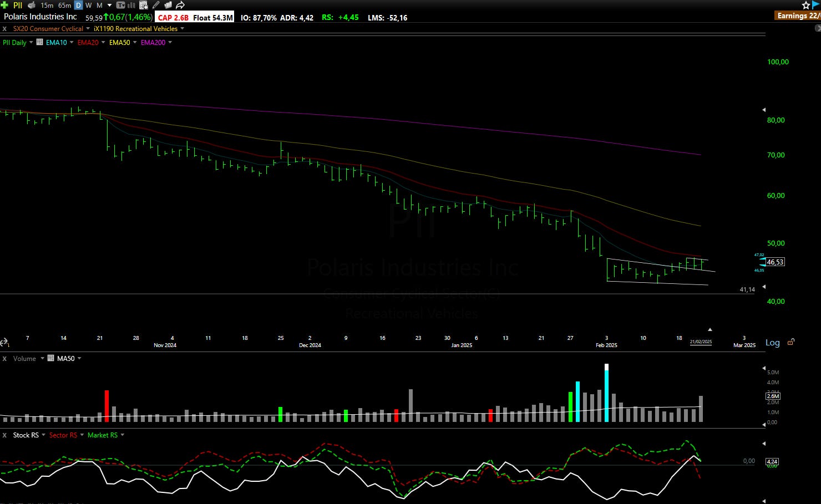Open the PII Daily dropdown
The height and width of the screenshot is (504, 821).
[x=31, y=42]
